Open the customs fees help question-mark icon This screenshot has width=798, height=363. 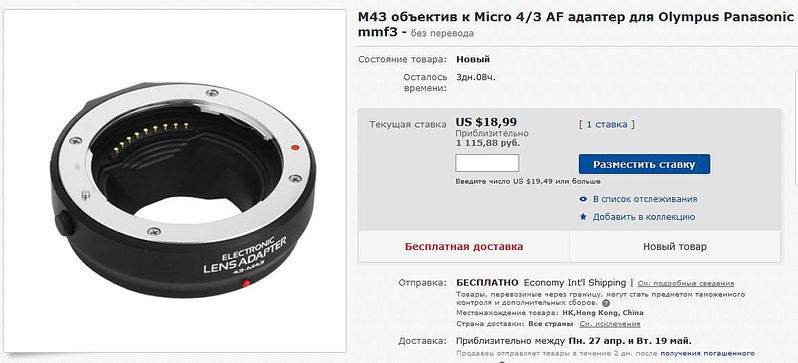(606, 303)
